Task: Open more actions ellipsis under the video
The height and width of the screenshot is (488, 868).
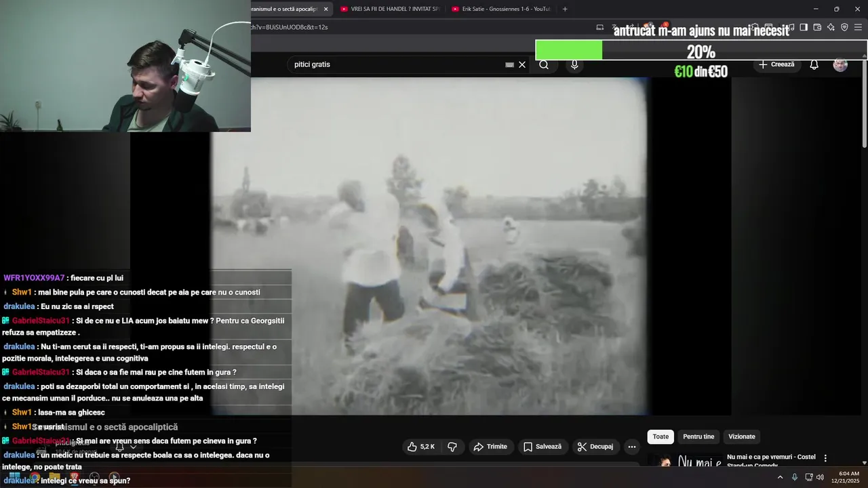Action: 632,447
